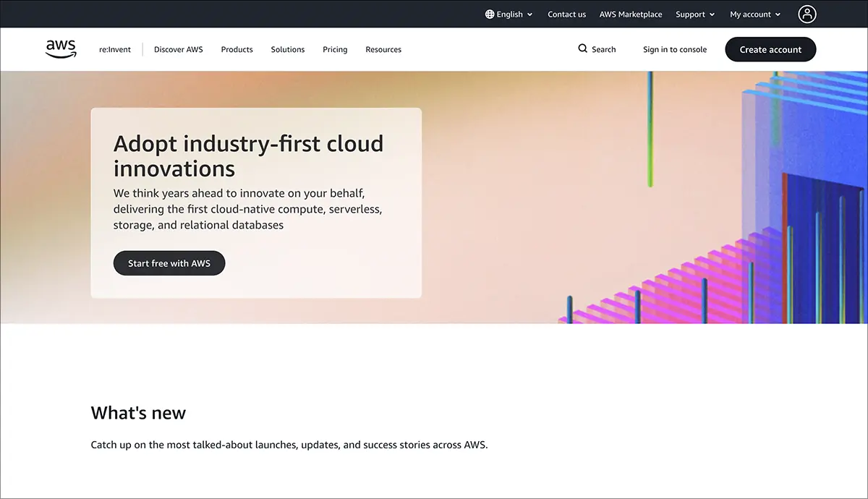This screenshot has height=499, width=868.
Task: Click the globe language icon
Action: point(490,14)
